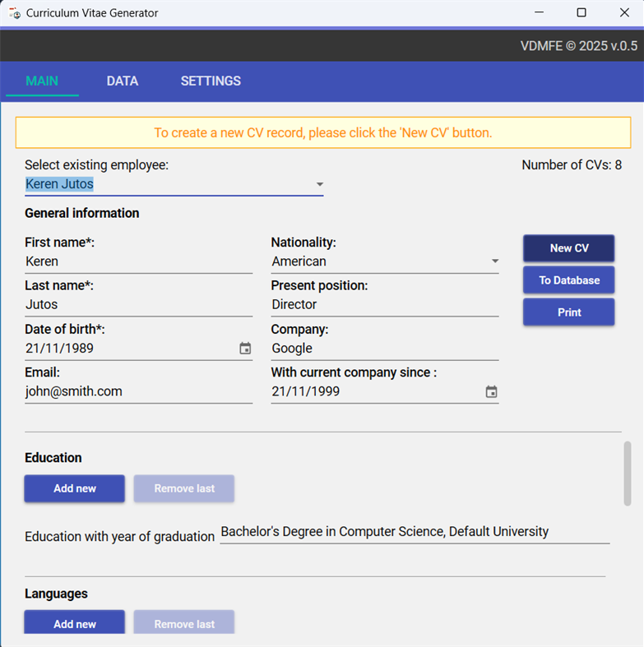The image size is (644, 647).
Task: Click the 'Number of CVs: 8' text
Action: (572, 165)
